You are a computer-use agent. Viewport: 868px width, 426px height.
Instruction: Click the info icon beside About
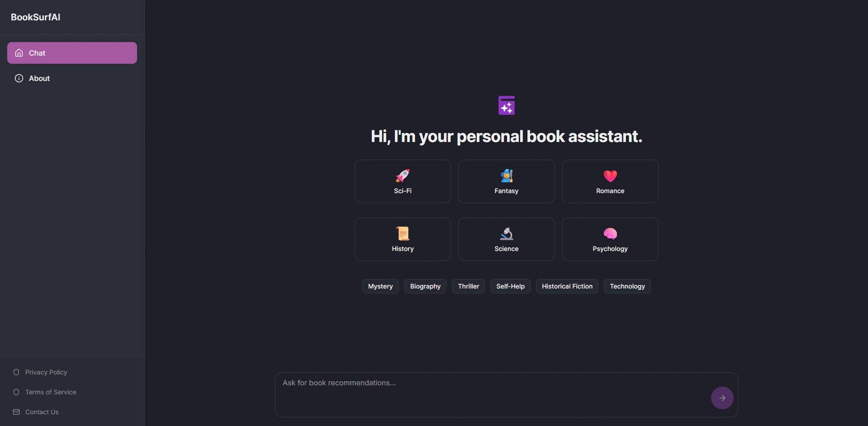click(x=19, y=78)
